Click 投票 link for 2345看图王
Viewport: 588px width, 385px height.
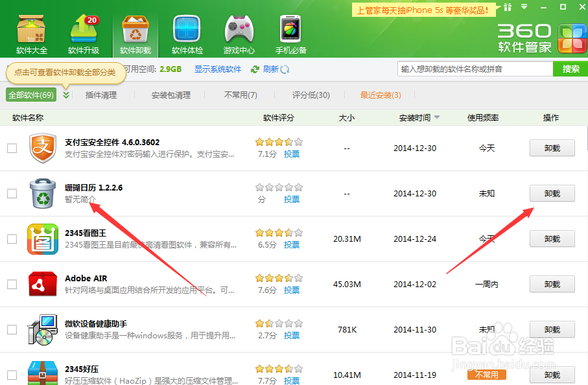coord(291,244)
